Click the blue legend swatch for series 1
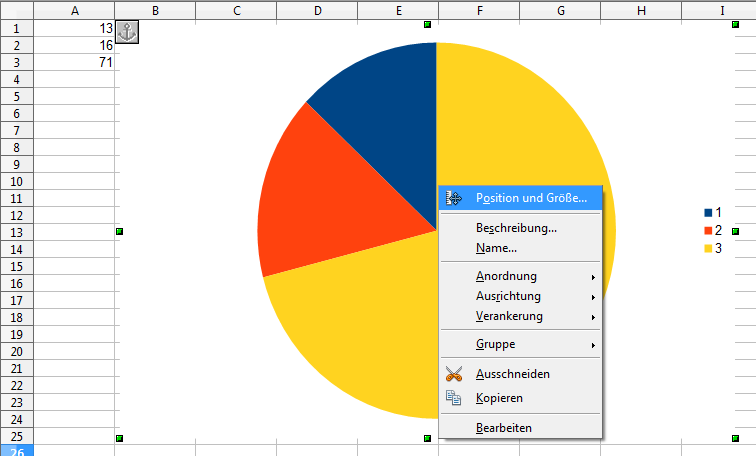 pos(709,213)
